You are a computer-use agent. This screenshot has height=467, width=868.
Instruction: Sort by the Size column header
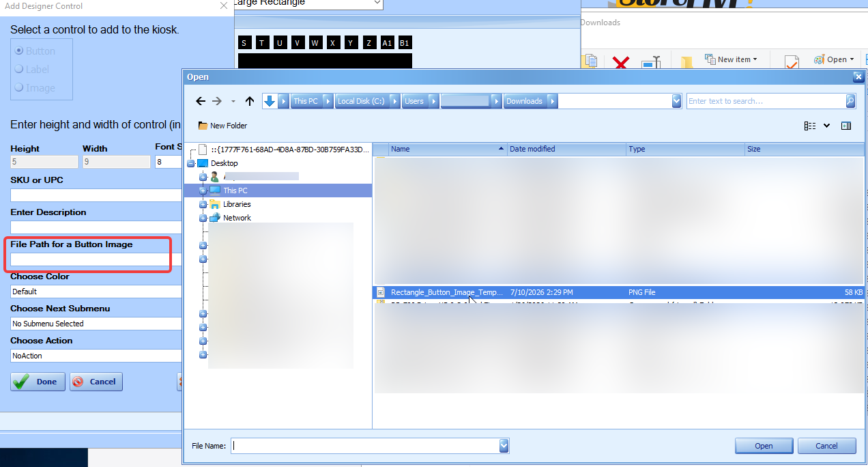pos(804,149)
